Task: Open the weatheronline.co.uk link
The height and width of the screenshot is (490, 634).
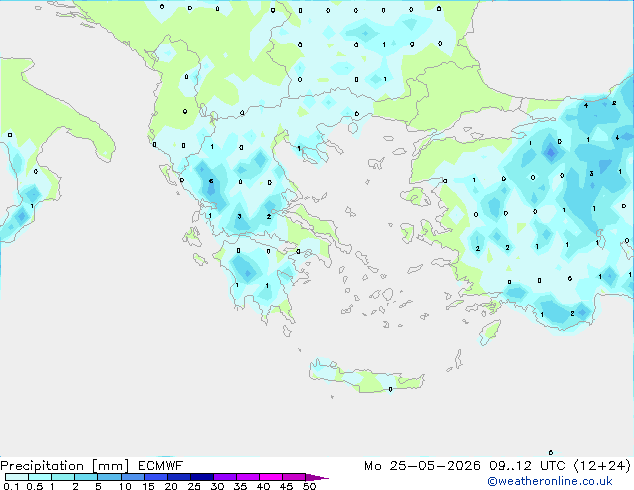Action: [550, 481]
